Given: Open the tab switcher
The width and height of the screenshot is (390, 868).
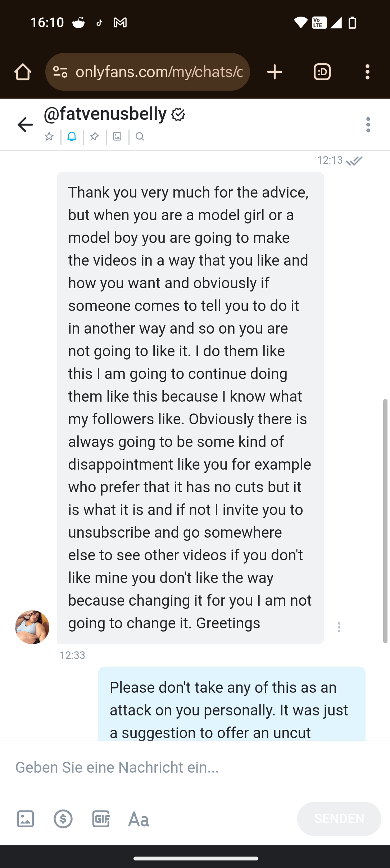Looking at the screenshot, I should point(322,72).
